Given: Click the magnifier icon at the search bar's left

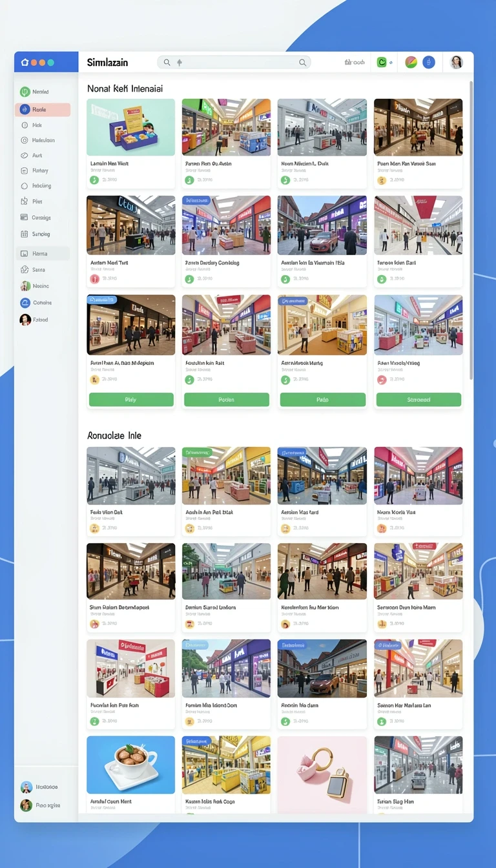Looking at the screenshot, I should [x=167, y=63].
